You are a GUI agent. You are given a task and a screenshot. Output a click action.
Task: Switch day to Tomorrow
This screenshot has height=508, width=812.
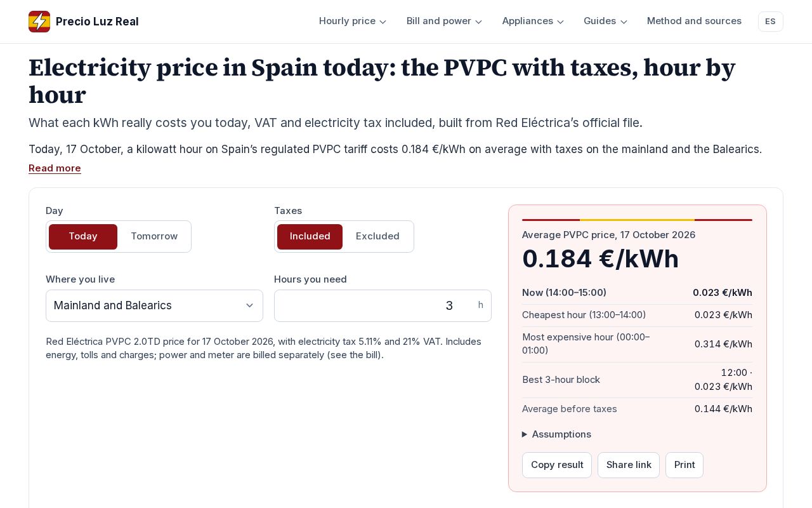click(x=154, y=236)
